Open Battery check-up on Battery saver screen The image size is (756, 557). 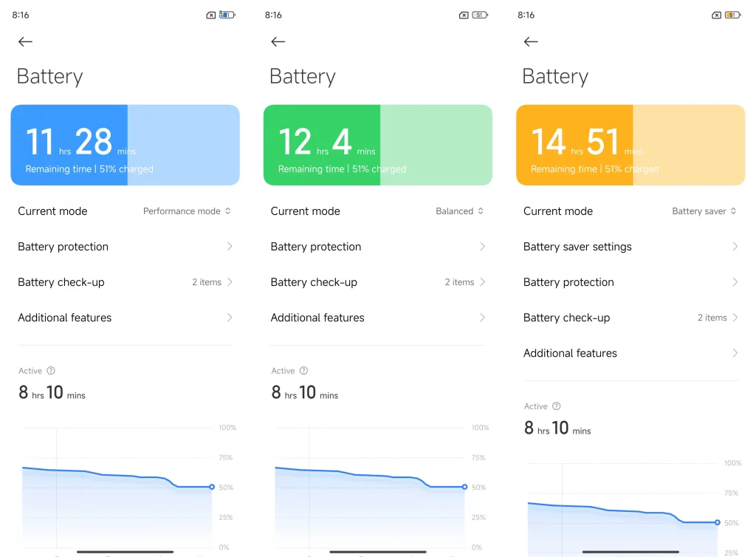pos(630,318)
